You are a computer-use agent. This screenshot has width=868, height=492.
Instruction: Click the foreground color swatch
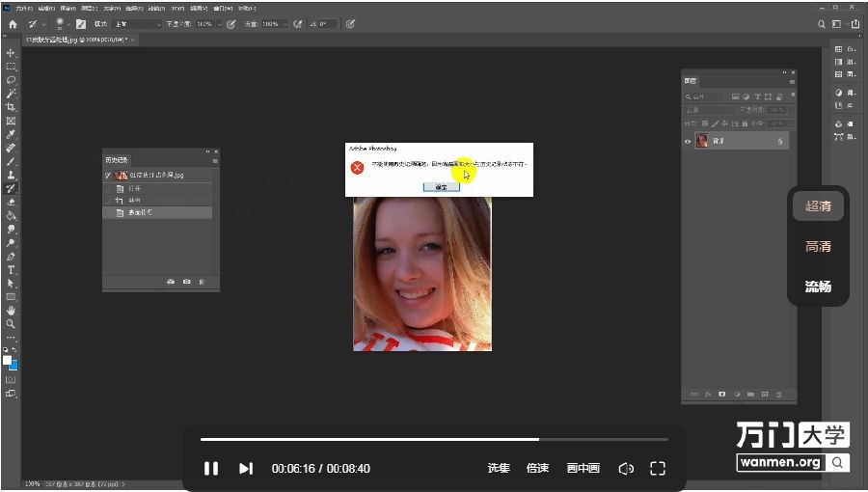(x=7, y=360)
